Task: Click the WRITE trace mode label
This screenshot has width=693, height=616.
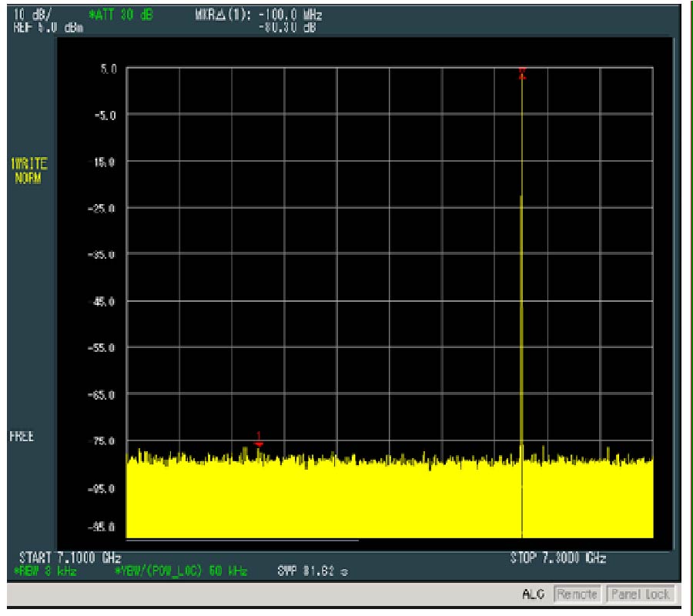Action: click(28, 164)
